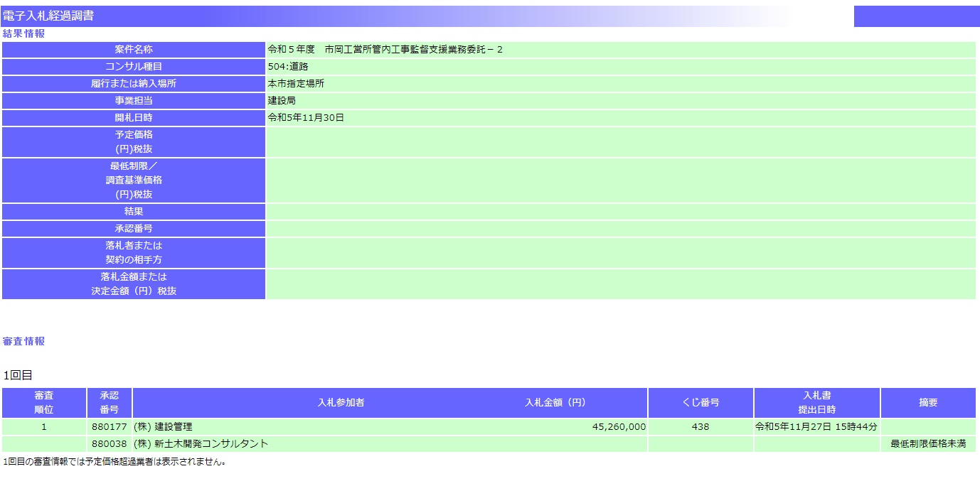The width and height of the screenshot is (980, 486).
Task: Click the 入札参加者 column header
Action: click(341, 403)
